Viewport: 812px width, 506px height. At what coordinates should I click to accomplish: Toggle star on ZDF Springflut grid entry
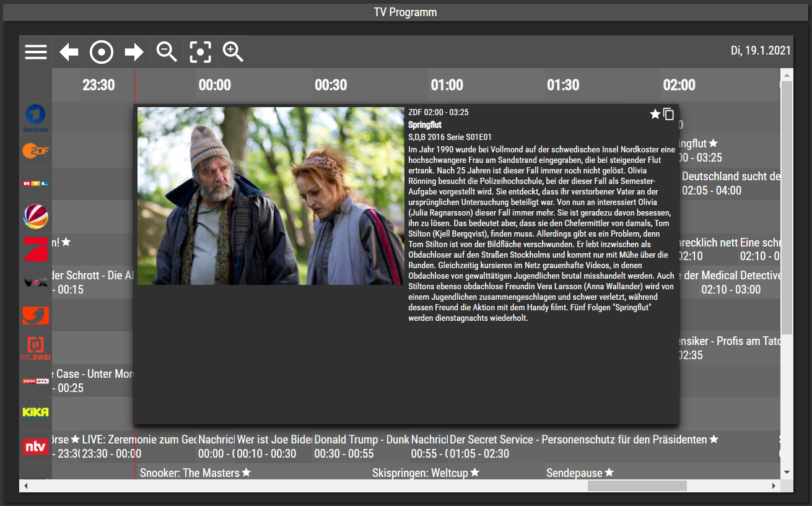tap(714, 144)
